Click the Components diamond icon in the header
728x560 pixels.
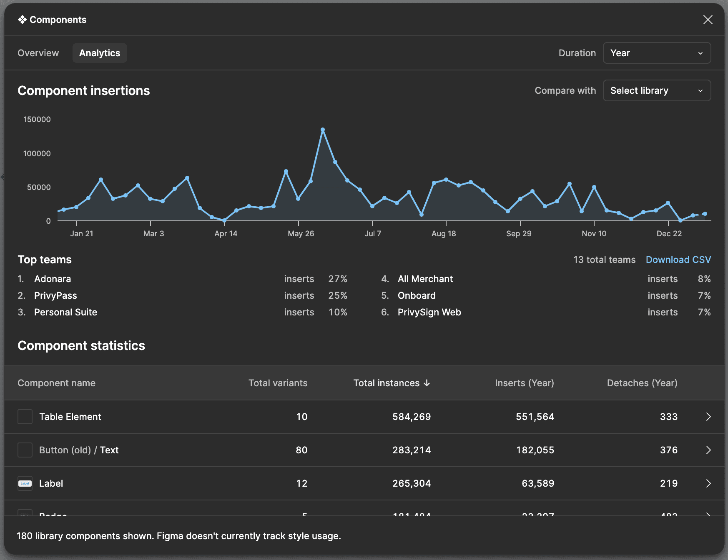pyautogui.click(x=22, y=20)
